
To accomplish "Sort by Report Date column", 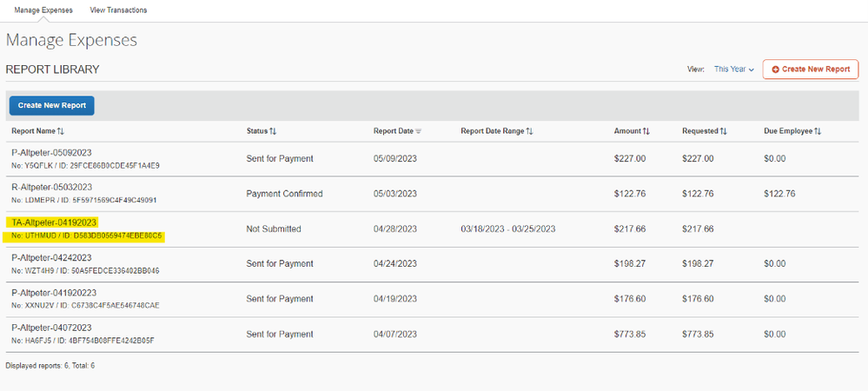I will (x=397, y=131).
